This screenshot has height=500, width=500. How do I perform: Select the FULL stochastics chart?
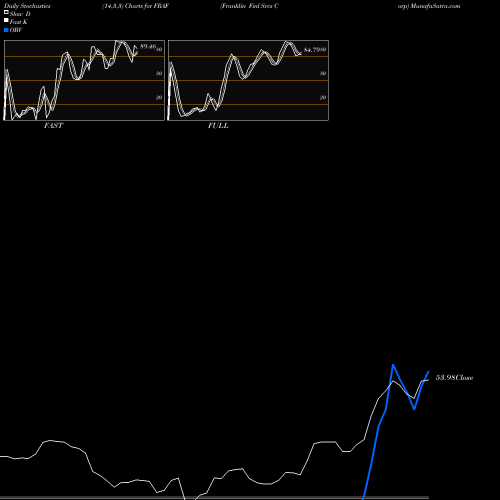pyautogui.click(x=248, y=80)
